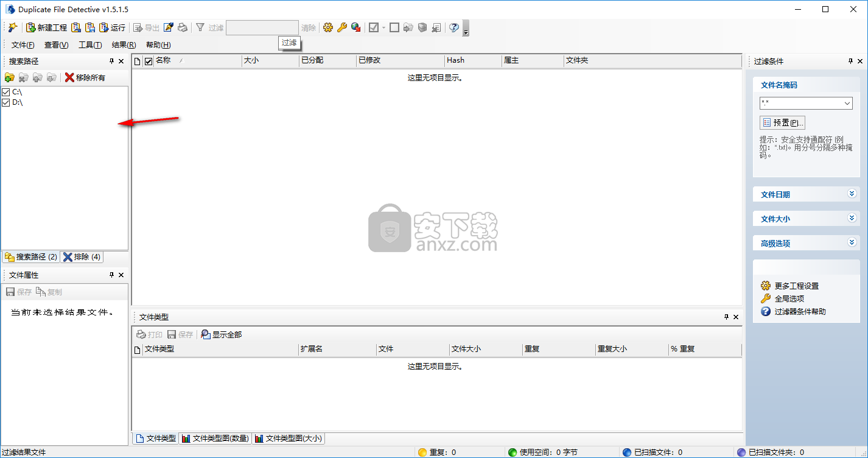
Task: Open the 文件名掩码 combo box
Action: point(806,104)
